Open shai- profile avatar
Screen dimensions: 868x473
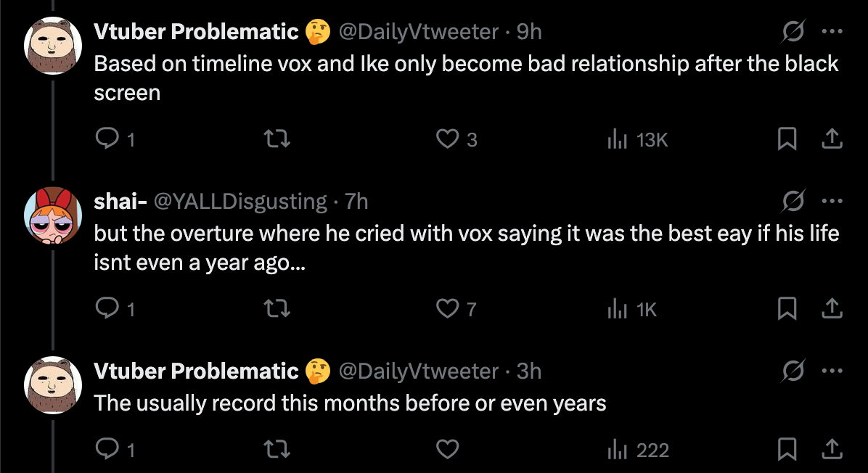(52, 215)
